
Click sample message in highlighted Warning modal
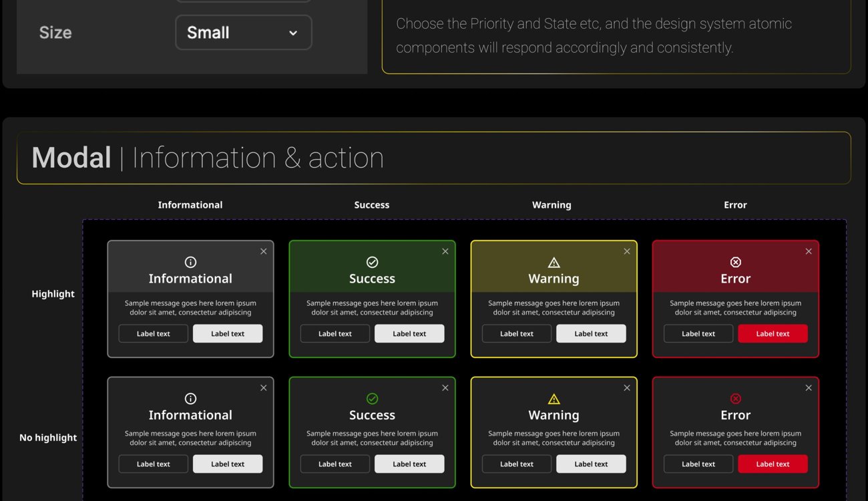[x=554, y=307]
